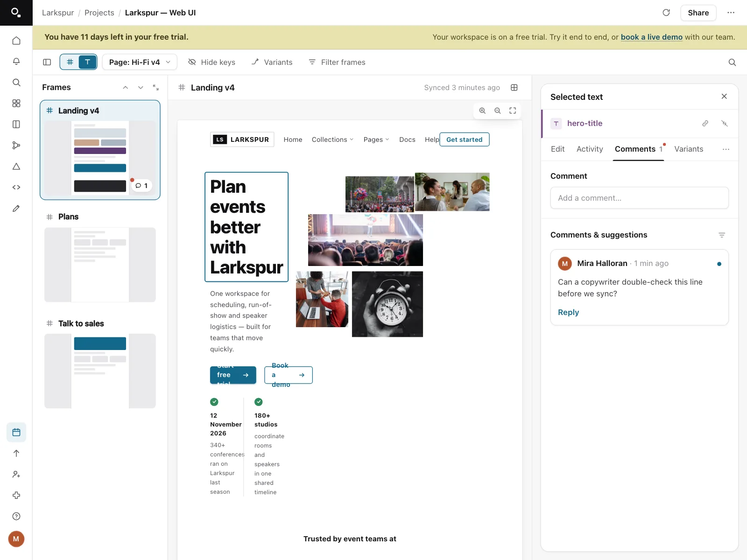
Task: Click the toolbar search icon at far right
Action: click(x=732, y=62)
